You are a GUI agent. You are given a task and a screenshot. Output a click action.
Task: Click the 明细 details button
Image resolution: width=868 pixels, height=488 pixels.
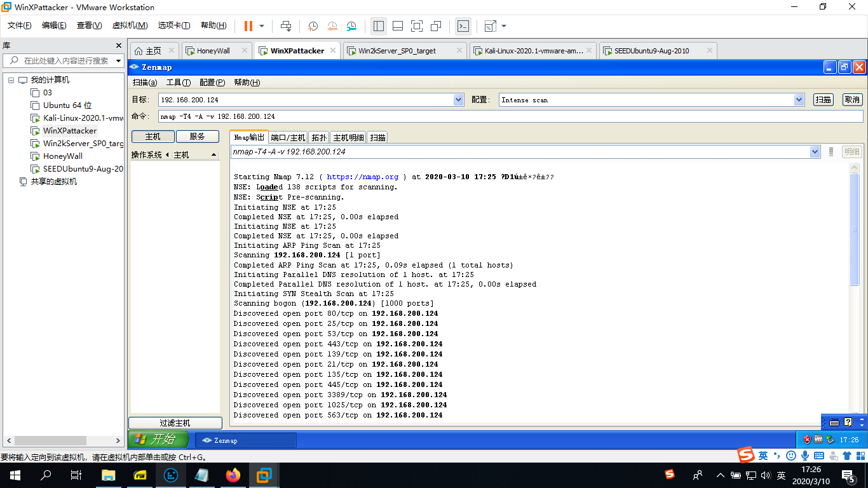click(851, 152)
